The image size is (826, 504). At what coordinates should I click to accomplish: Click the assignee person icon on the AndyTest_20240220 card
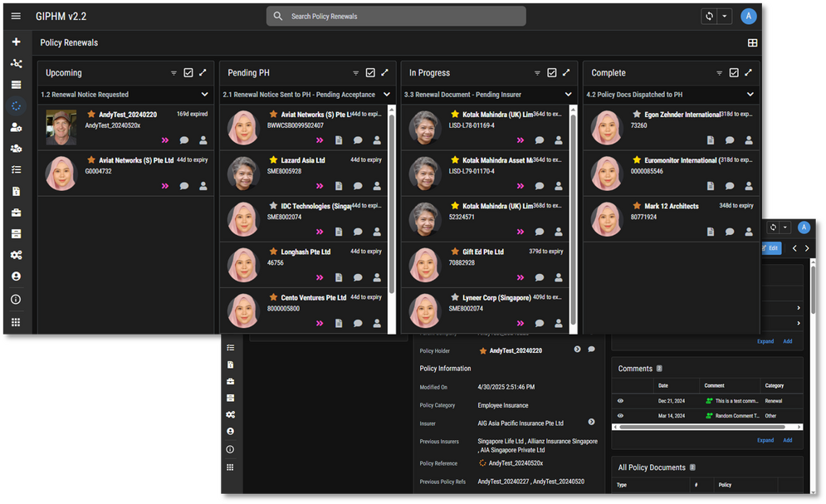pyautogui.click(x=203, y=140)
